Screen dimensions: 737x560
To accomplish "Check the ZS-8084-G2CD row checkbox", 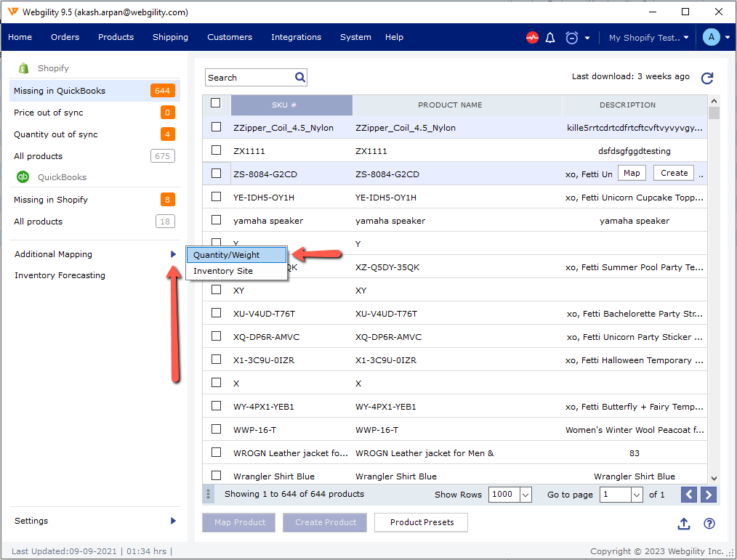I will coord(216,174).
